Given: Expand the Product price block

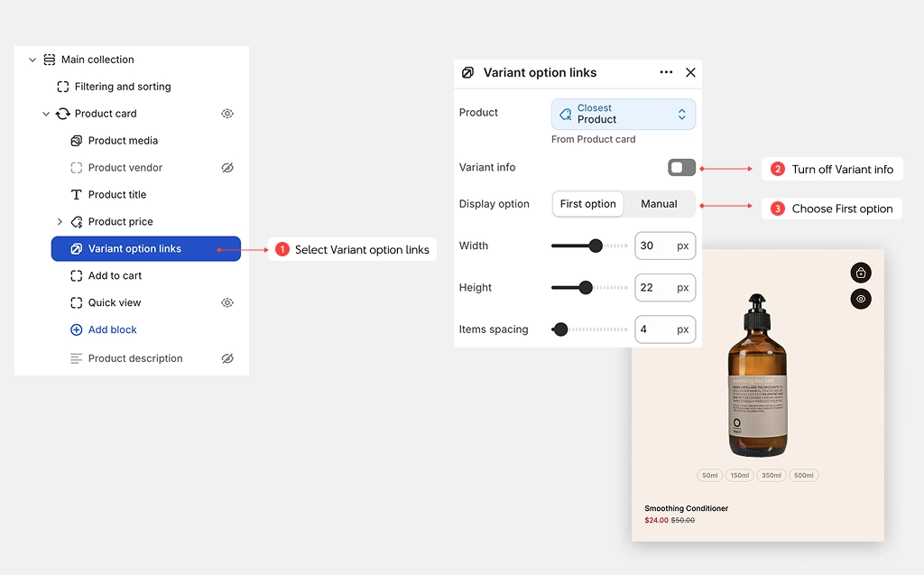Looking at the screenshot, I should pos(60,222).
